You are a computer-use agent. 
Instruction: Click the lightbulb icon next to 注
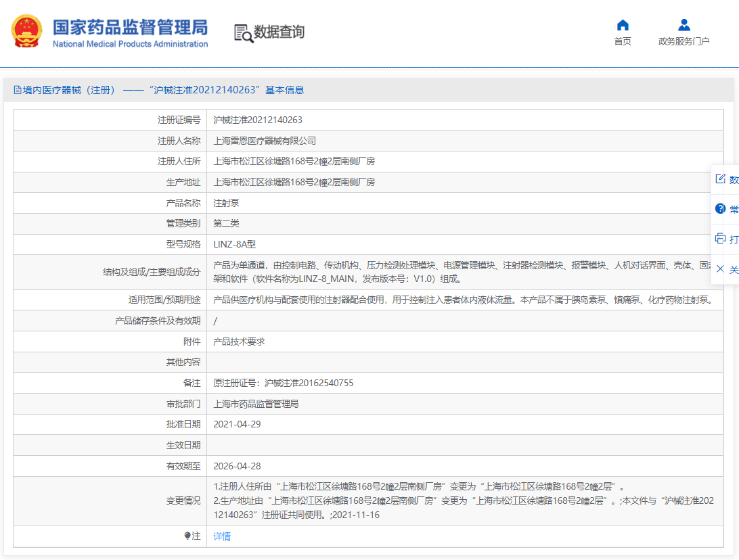(187, 536)
